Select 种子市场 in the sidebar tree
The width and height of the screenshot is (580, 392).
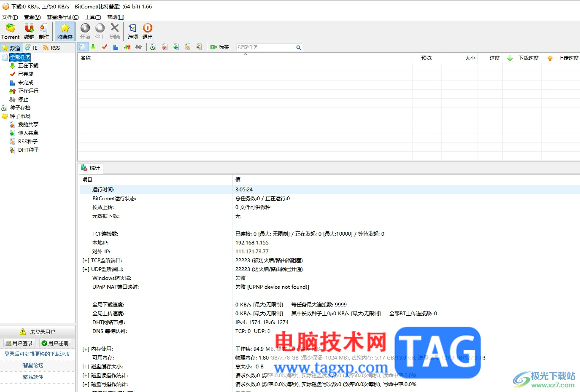coord(20,116)
